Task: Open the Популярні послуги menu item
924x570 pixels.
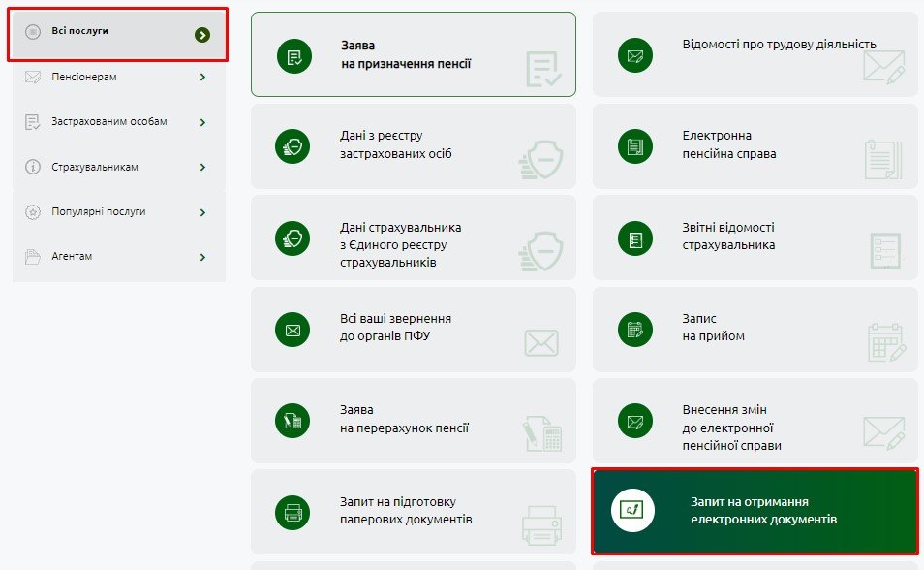Action: [99, 212]
